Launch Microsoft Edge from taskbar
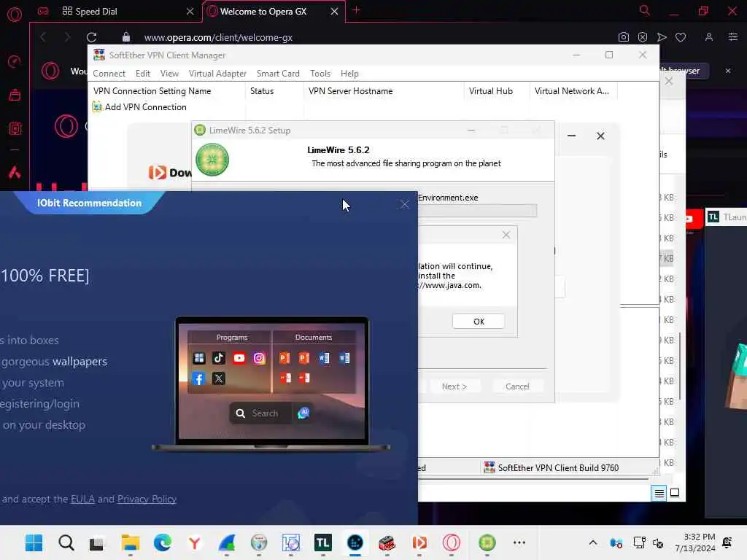 (163, 542)
